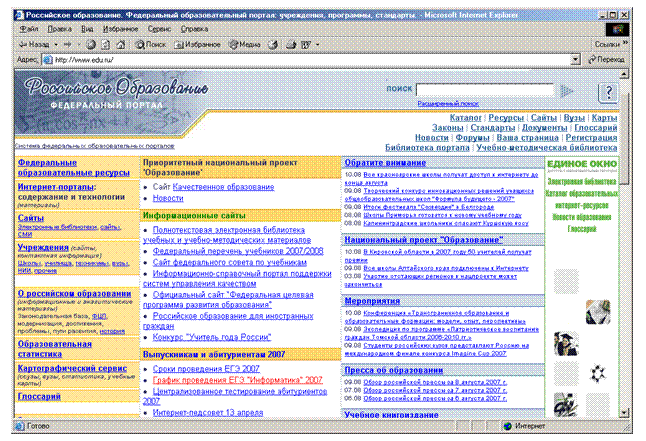Open the Медиа media pane
Screen dimensions: 646x441
pos(245,45)
